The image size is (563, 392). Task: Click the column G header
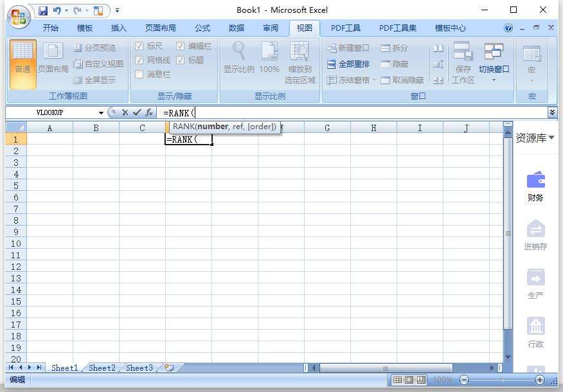tap(327, 128)
